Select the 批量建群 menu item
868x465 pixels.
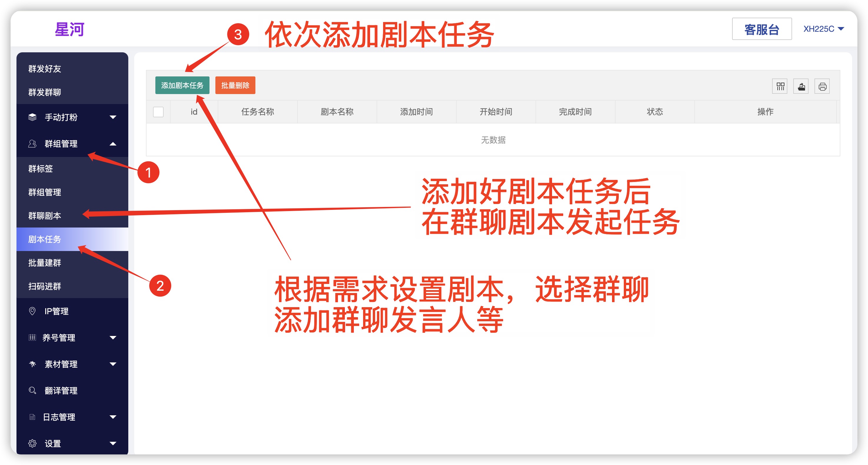click(x=44, y=263)
